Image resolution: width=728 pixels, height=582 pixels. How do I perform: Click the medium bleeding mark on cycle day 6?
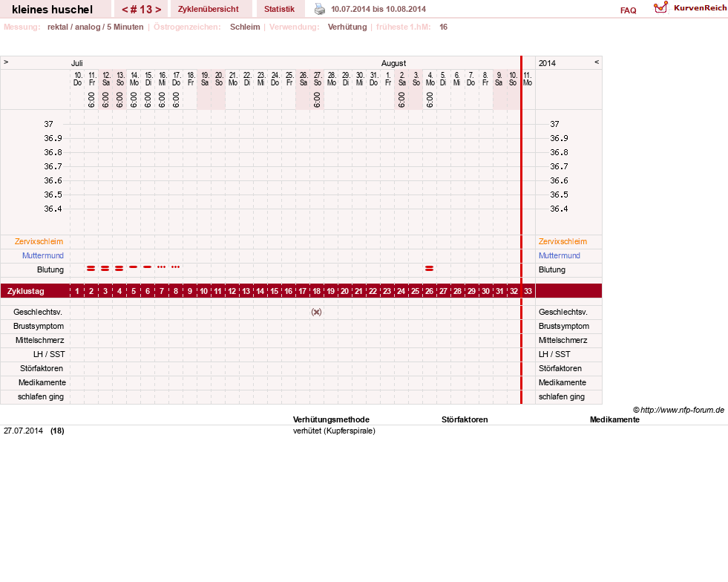pyautogui.click(x=147, y=267)
